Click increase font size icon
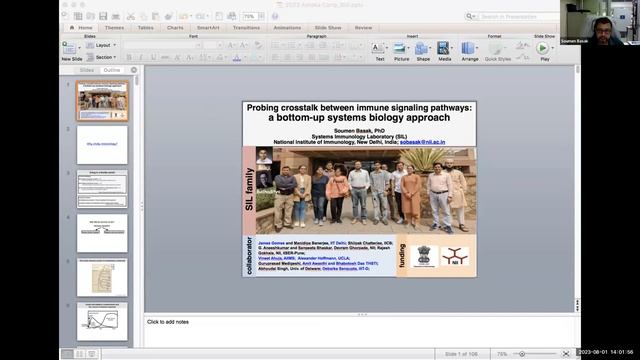640x360 pixels. [231, 45]
